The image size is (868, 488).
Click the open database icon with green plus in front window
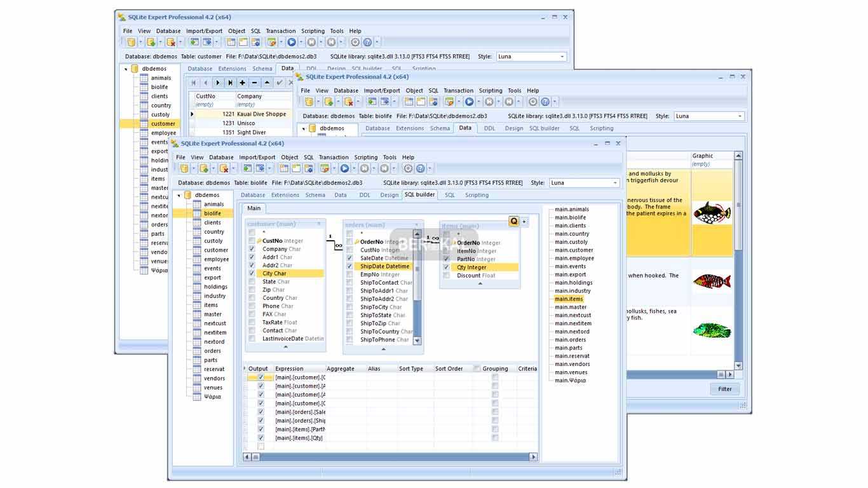(x=204, y=168)
